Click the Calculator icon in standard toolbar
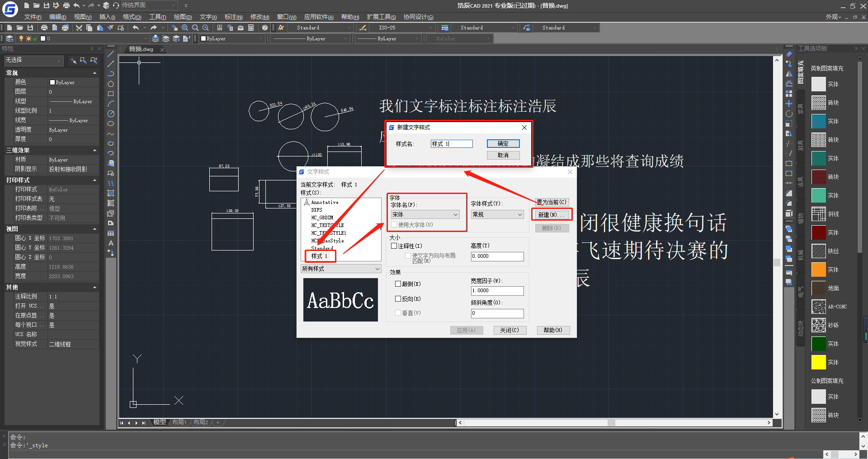This screenshot has width=868, height=459. (x=251, y=28)
